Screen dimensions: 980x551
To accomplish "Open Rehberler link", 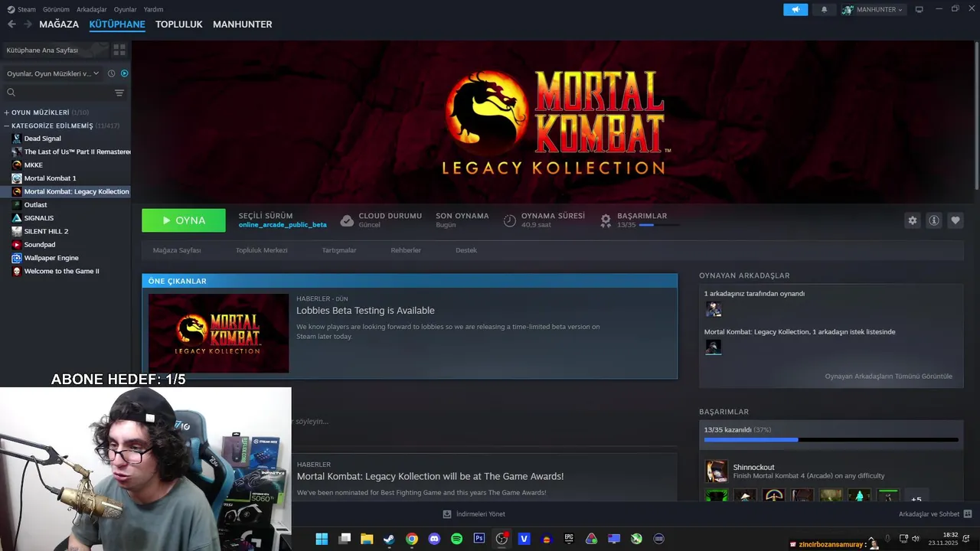I will pyautogui.click(x=406, y=250).
